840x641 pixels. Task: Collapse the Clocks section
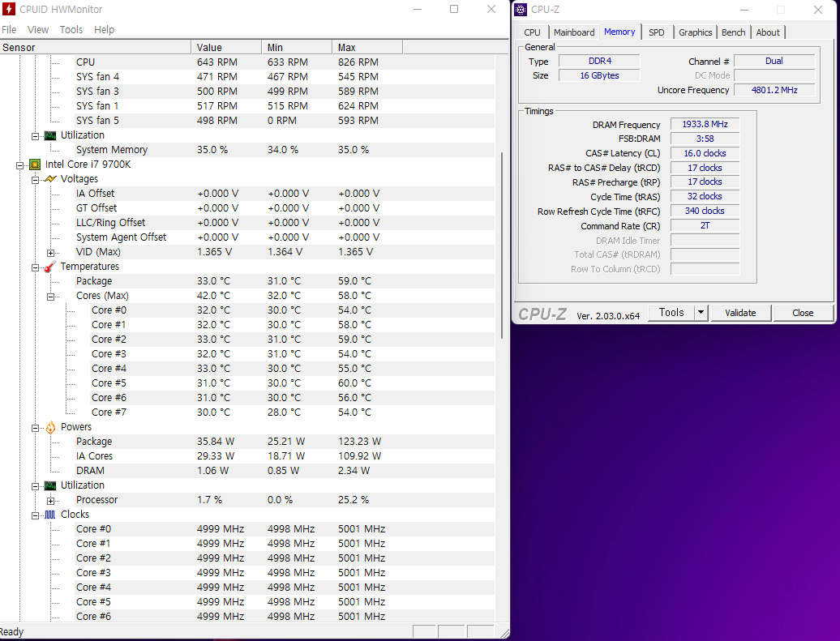coord(35,515)
